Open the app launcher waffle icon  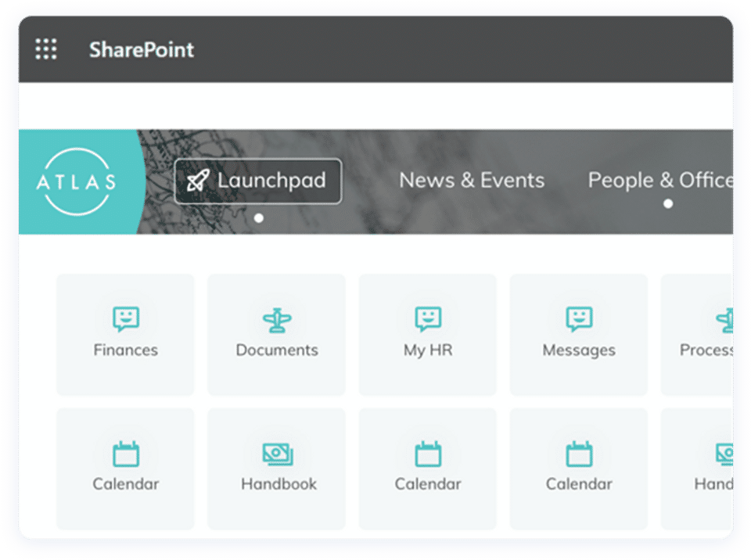[x=46, y=49]
